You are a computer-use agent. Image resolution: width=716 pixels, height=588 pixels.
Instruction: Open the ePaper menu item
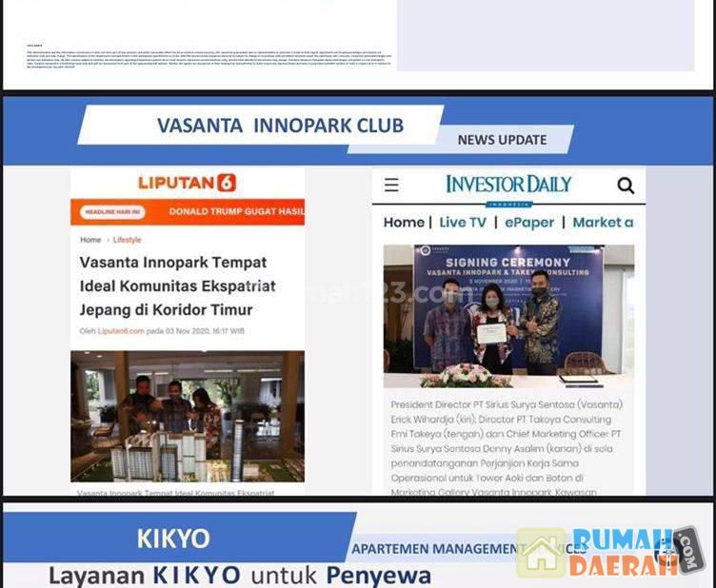tap(529, 222)
